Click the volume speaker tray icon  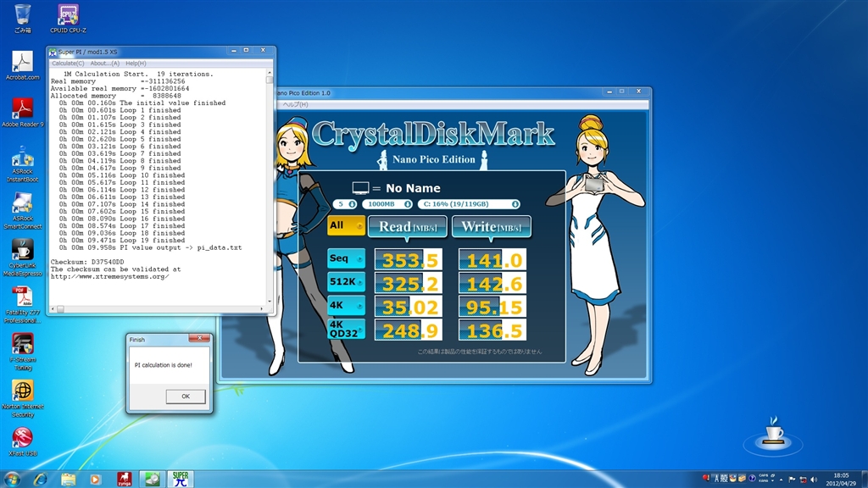814,480
